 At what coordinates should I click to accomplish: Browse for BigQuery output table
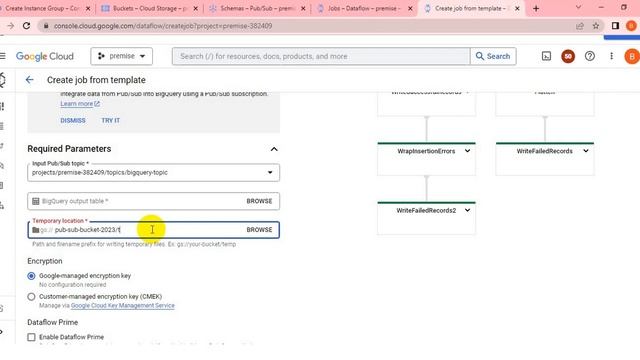tap(259, 201)
